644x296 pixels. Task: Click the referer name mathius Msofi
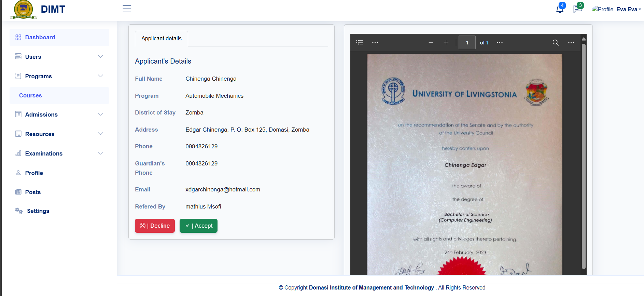203,206
